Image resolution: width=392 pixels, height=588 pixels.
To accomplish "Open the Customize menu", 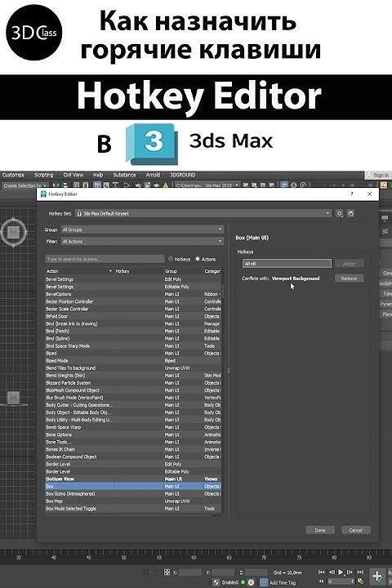I will click(13, 175).
